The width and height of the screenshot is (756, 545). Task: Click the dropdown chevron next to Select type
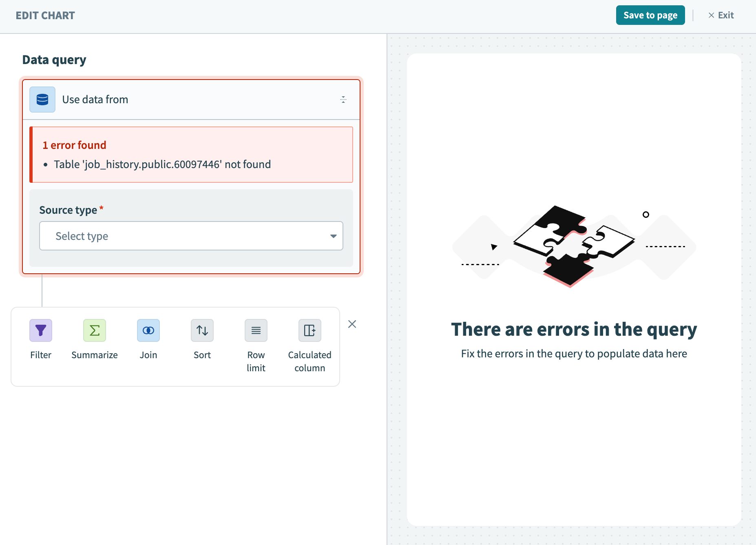(x=333, y=236)
